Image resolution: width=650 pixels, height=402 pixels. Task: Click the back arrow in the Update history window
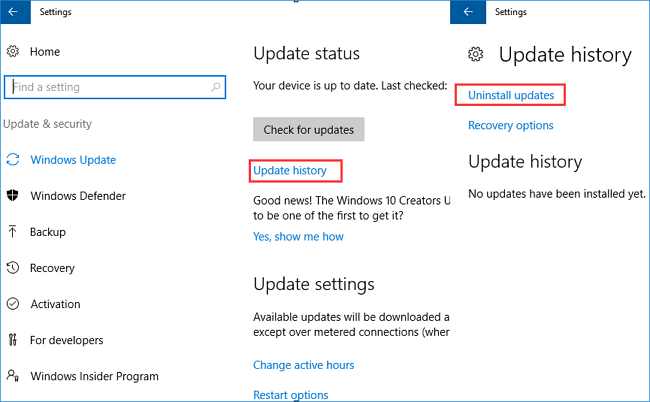468,12
